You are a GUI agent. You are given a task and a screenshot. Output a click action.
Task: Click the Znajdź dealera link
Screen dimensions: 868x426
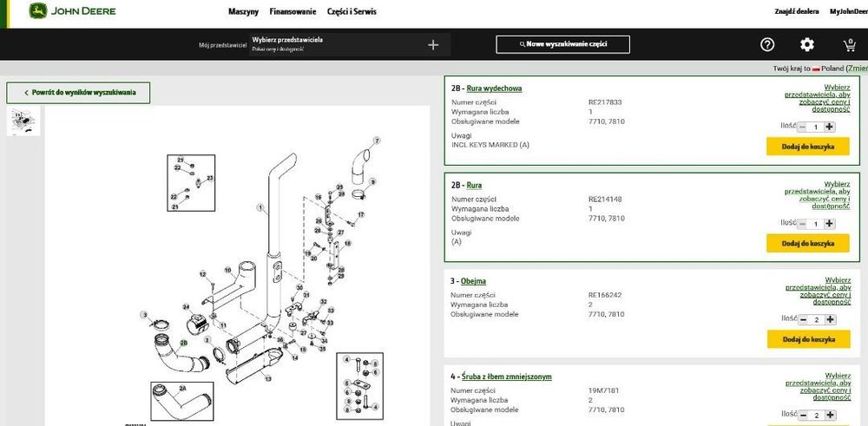(x=797, y=11)
